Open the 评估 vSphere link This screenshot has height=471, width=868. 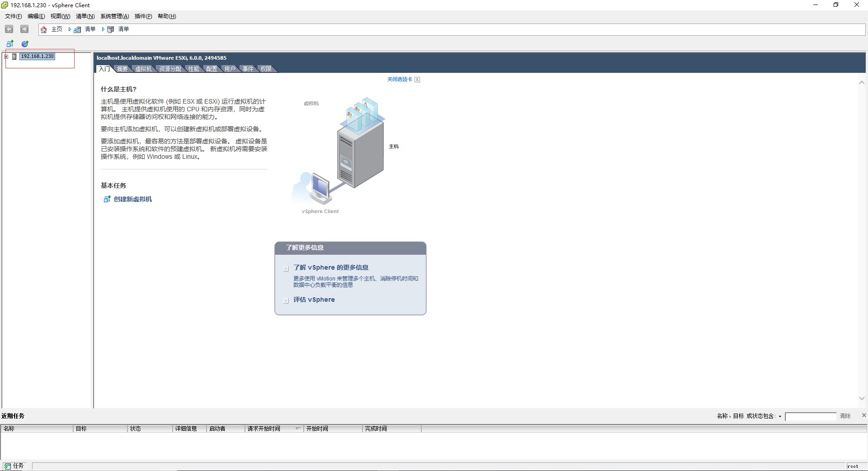click(314, 300)
